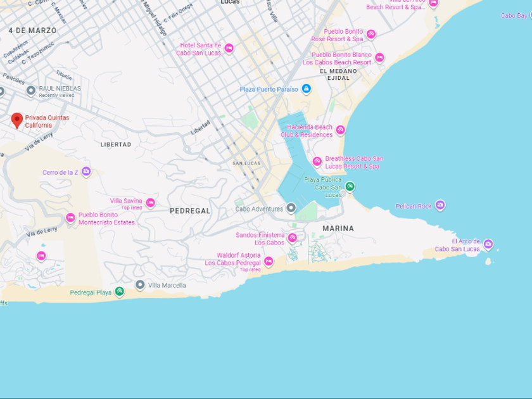The height and width of the screenshot is (399, 532).
Task: Open the Cabo Adventures label
Action: point(259,209)
